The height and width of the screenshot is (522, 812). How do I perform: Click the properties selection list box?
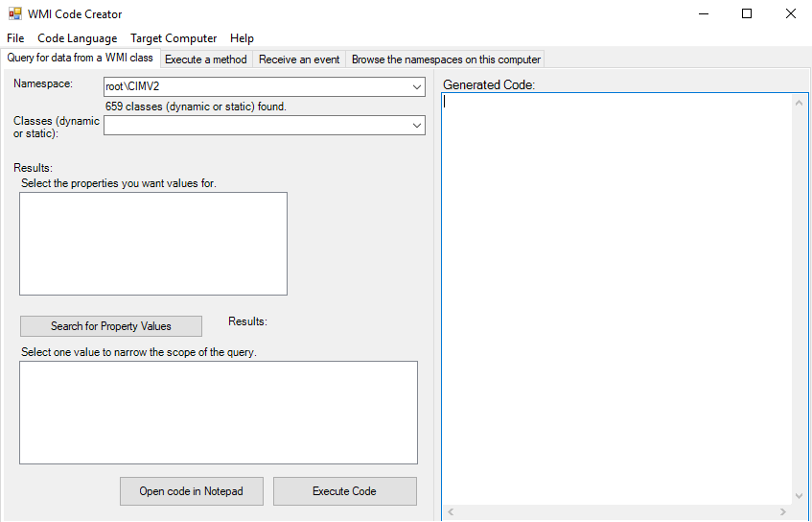pos(153,244)
